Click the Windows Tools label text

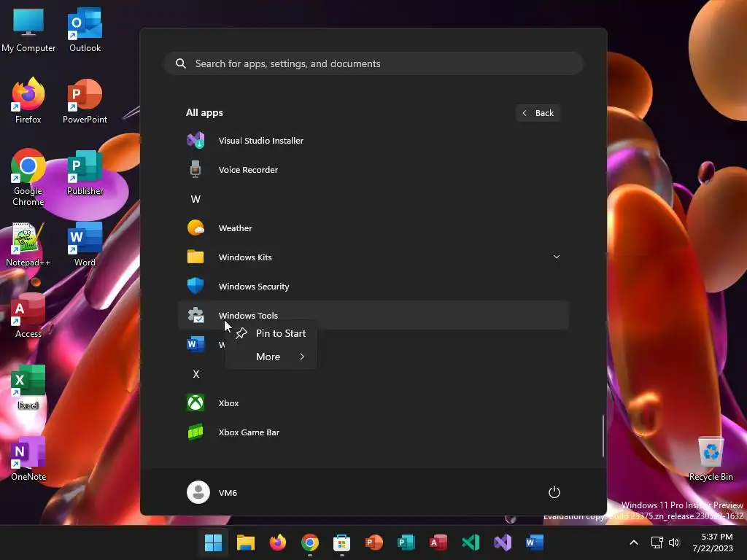point(248,315)
